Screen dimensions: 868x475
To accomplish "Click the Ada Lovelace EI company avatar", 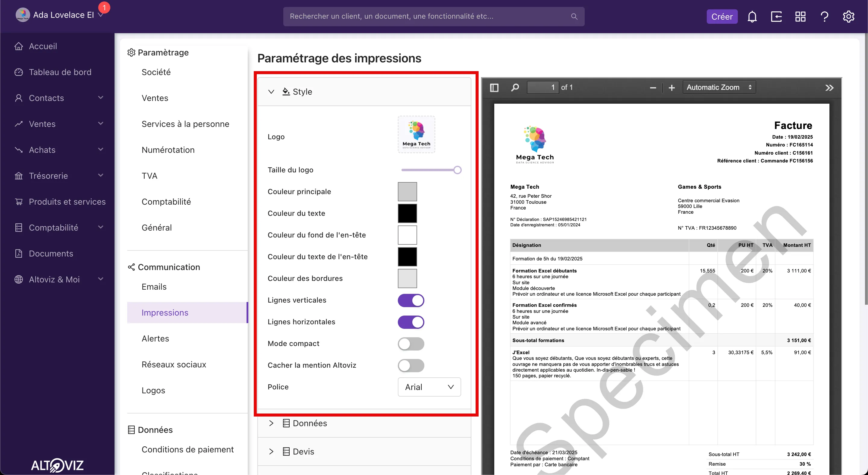I will click(23, 15).
